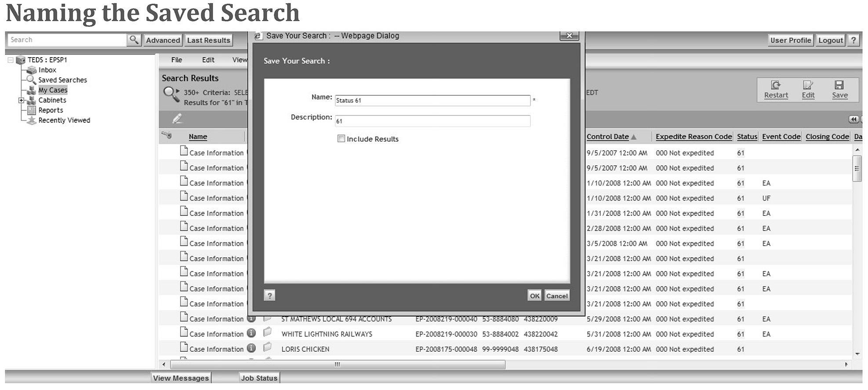
Task: Click the Restart search icon
Action: pyautogui.click(x=776, y=85)
